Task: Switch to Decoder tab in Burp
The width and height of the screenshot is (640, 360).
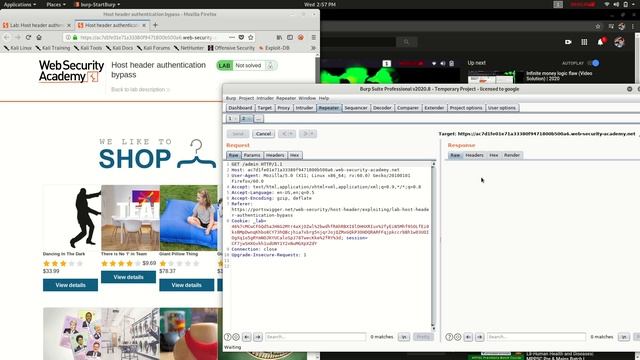Action: [x=382, y=108]
